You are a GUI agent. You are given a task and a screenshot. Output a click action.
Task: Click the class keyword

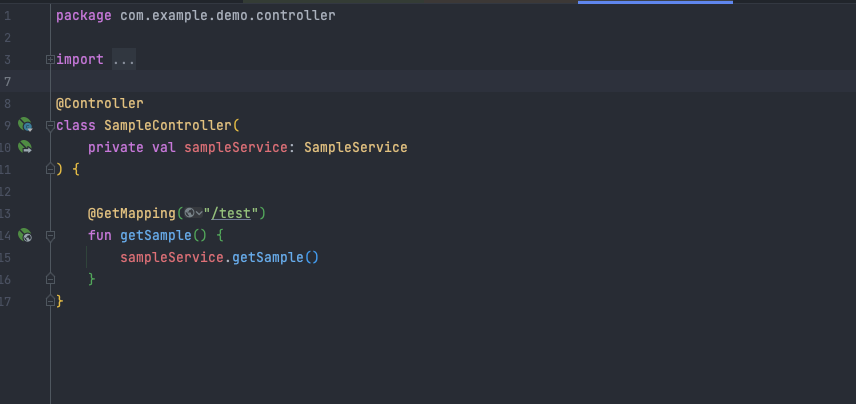coord(76,126)
